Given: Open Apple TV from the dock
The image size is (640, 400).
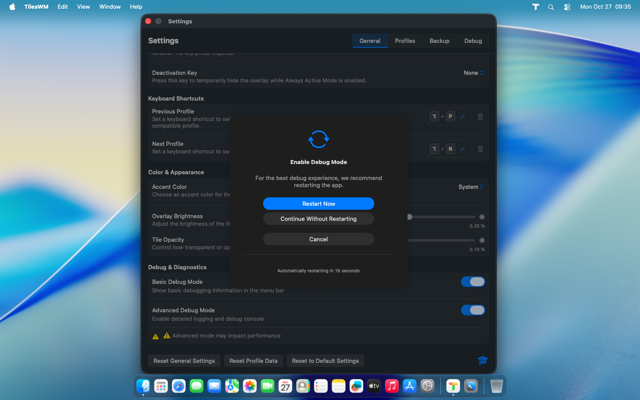Looking at the screenshot, I should [x=374, y=386].
